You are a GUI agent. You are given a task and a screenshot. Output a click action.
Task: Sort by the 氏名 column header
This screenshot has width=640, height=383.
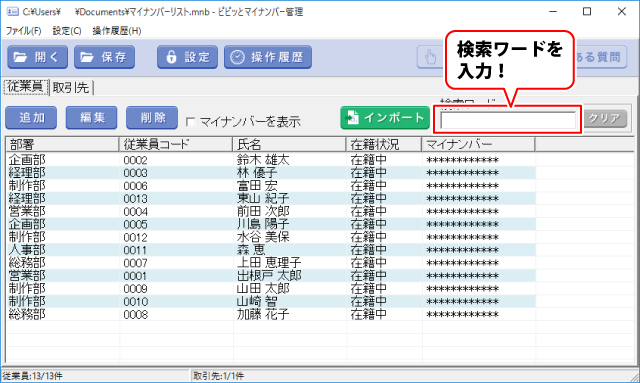coord(289,144)
